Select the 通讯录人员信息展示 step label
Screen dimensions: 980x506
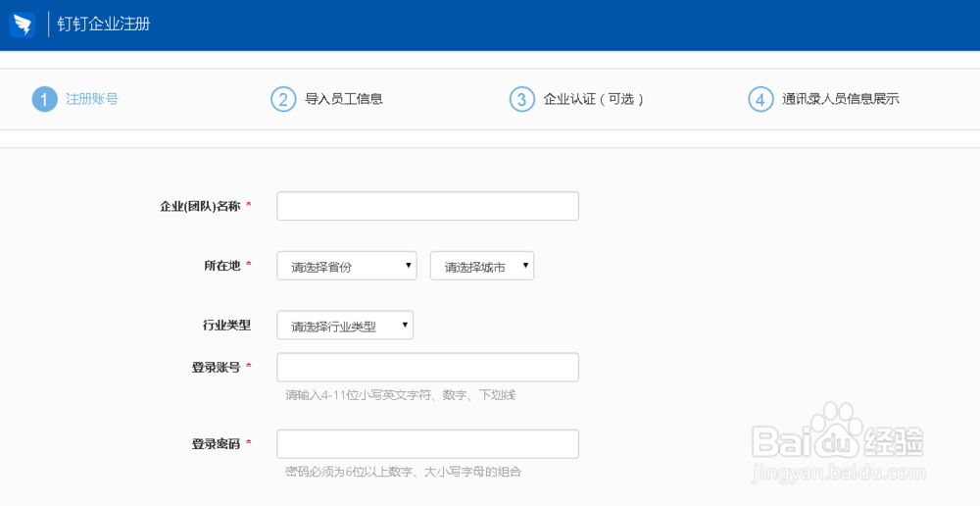pyautogui.click(x=841, y=99)
